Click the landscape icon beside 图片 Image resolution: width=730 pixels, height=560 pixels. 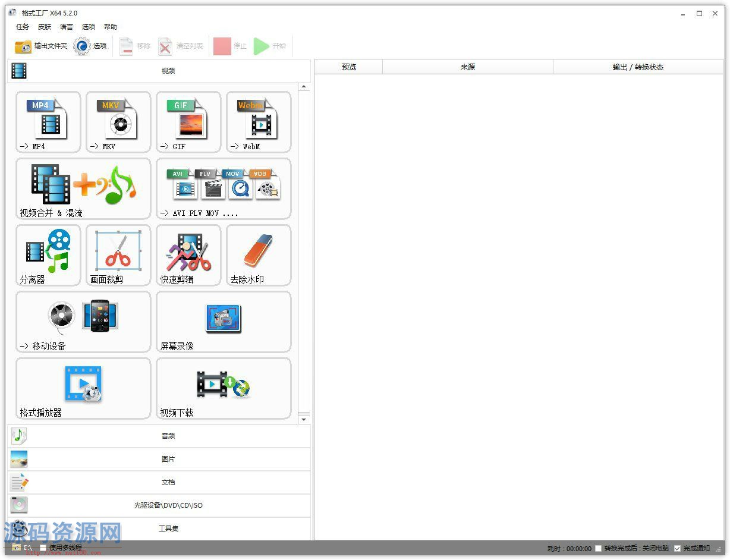(x=19, y=459)
